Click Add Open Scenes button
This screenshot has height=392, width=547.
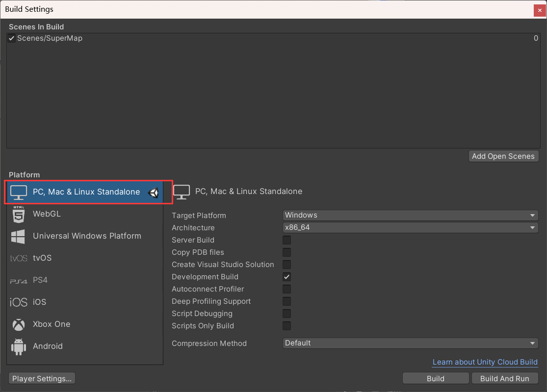[503, 156]
